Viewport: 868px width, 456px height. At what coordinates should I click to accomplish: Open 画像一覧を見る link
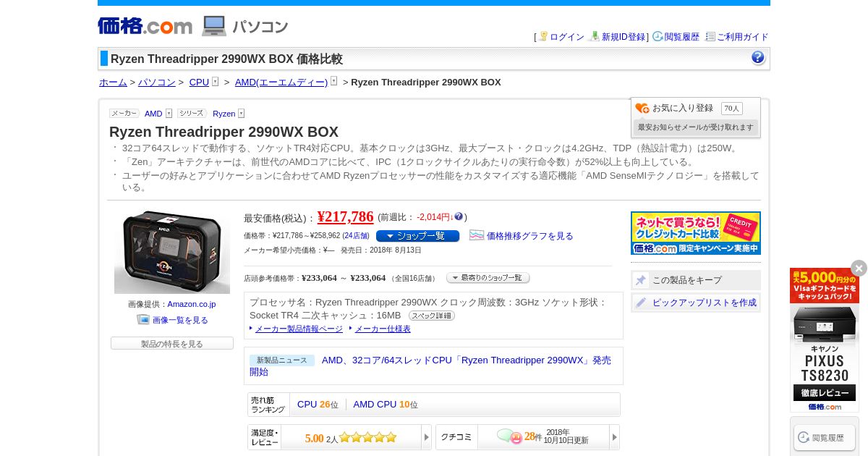click(180, 320)
